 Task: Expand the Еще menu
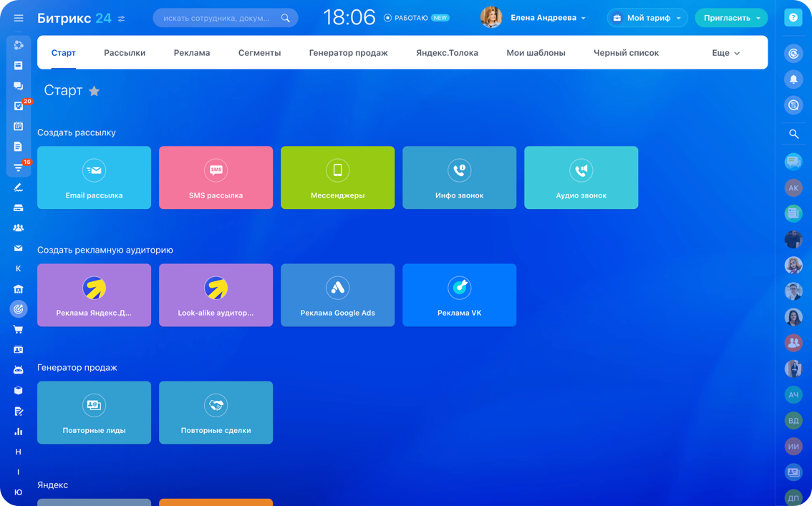click(x=725, y=53)
